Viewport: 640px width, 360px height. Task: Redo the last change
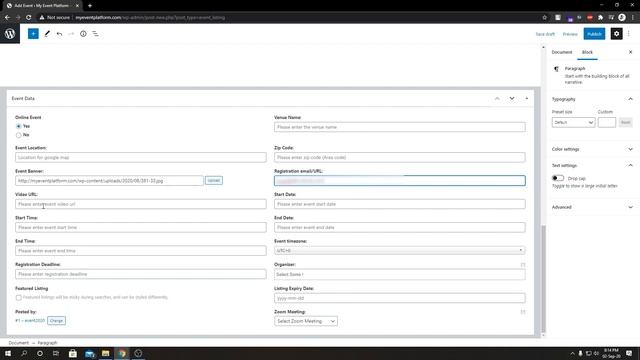[x=71, y=34]
